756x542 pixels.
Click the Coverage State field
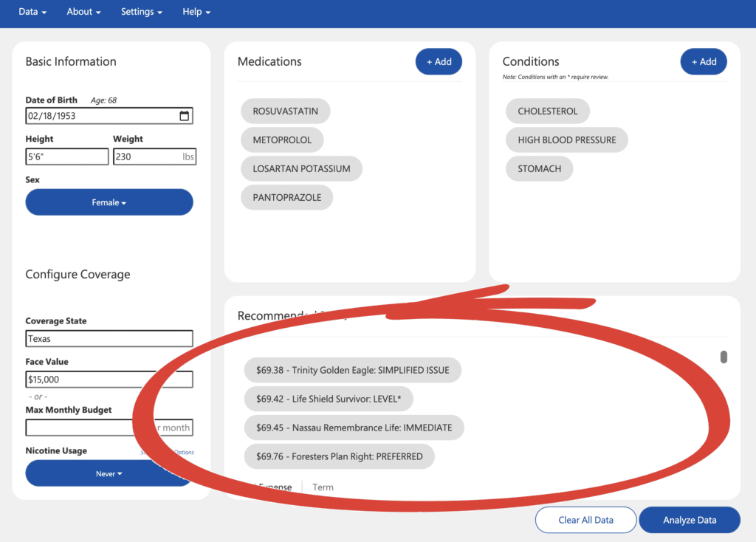click(109, 338)
